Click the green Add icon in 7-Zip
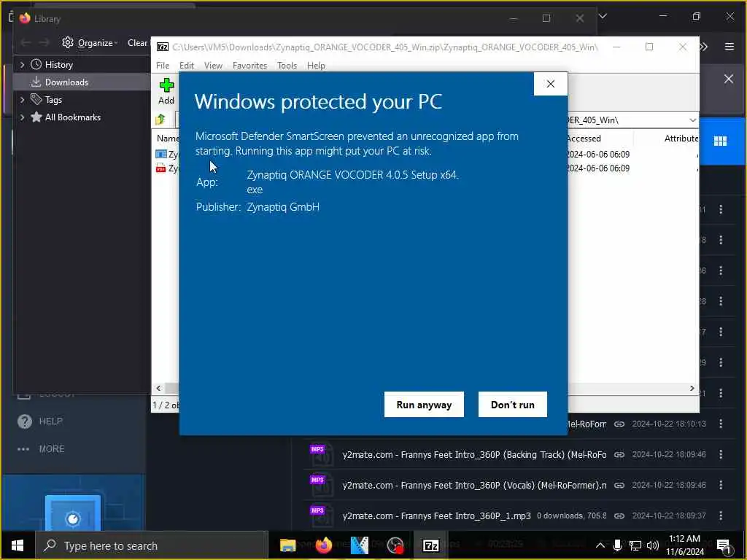Viewport: 747px width, 560px height. (166, 86)
